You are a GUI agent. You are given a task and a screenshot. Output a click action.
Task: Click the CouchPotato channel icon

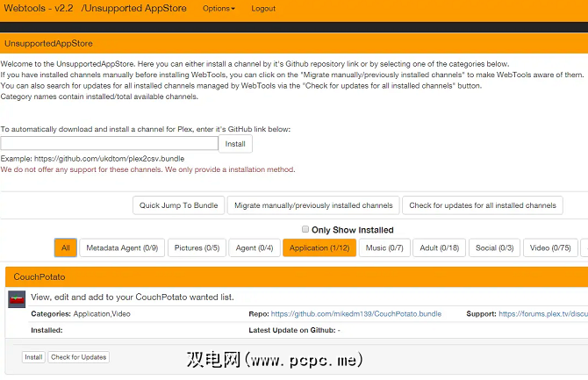17,299
